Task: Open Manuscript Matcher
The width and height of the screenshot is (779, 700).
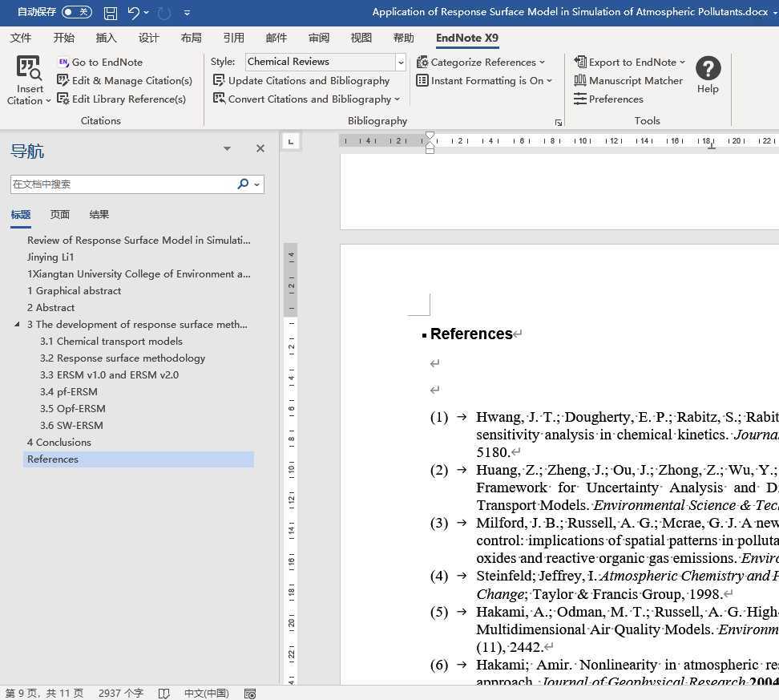Action: 628,80
